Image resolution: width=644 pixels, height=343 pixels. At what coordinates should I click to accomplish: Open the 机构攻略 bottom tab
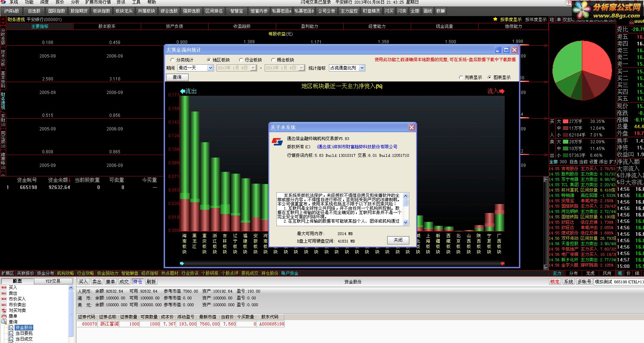[66, 273]
